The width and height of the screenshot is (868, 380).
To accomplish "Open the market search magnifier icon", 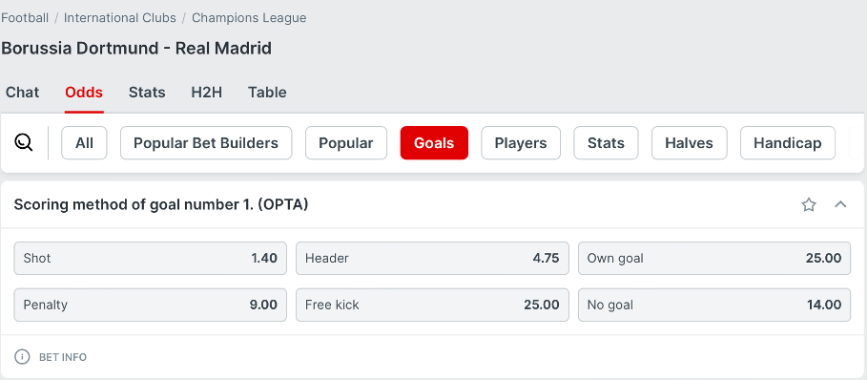I will pyautogui.click(x=24, y=143).
